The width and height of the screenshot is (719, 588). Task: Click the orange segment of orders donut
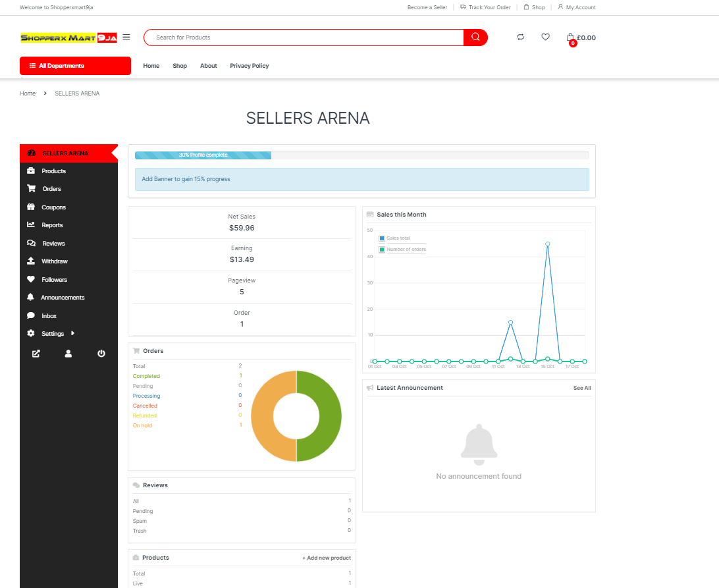point(263,415)
